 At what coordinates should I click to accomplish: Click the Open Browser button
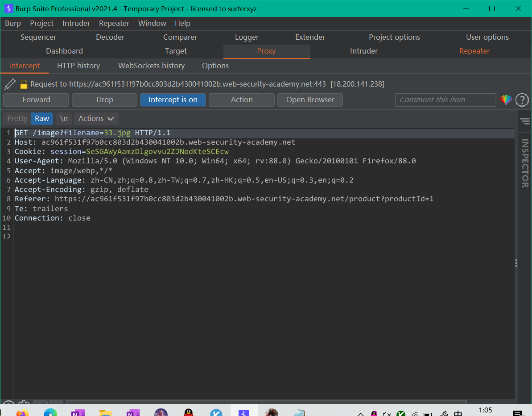310,100
